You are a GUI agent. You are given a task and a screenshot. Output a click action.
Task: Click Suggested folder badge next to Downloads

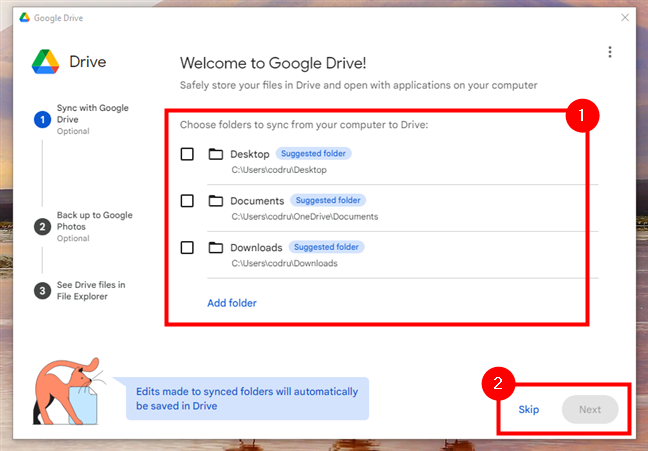[x=326, y=247]
